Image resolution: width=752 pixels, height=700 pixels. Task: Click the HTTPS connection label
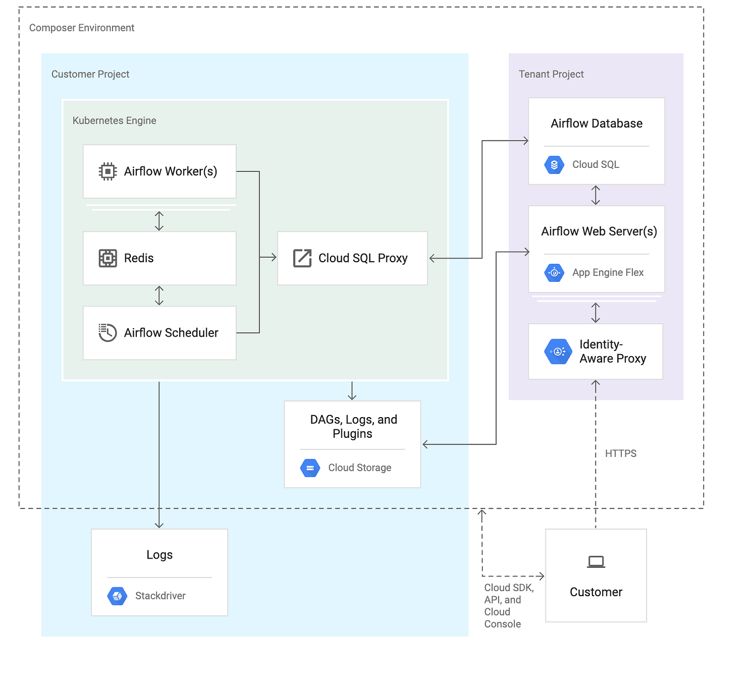[x=621, y=454]
